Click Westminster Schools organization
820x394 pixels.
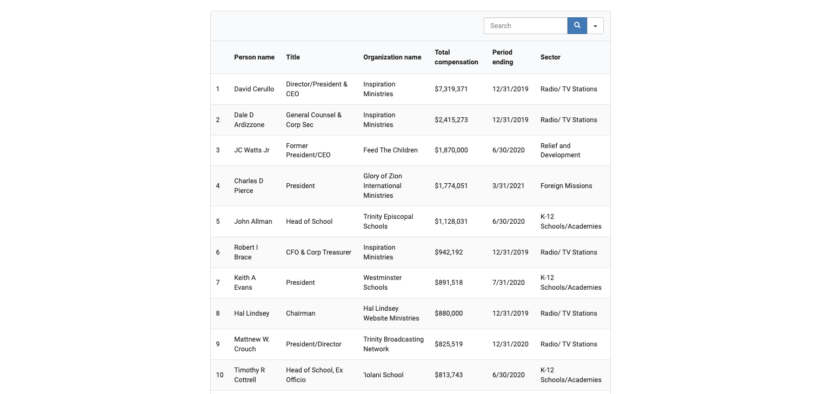pyautogui.click(x=383, y=283)
